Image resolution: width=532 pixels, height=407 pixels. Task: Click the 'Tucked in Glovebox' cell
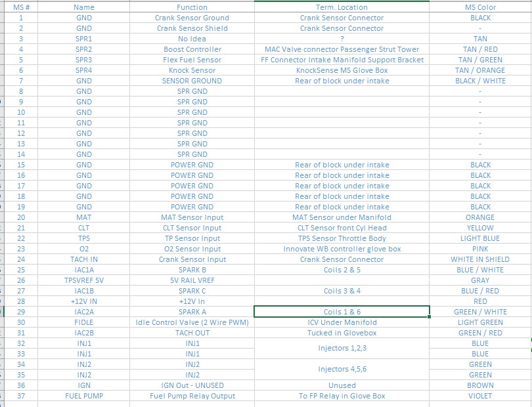tap(342, 333)
